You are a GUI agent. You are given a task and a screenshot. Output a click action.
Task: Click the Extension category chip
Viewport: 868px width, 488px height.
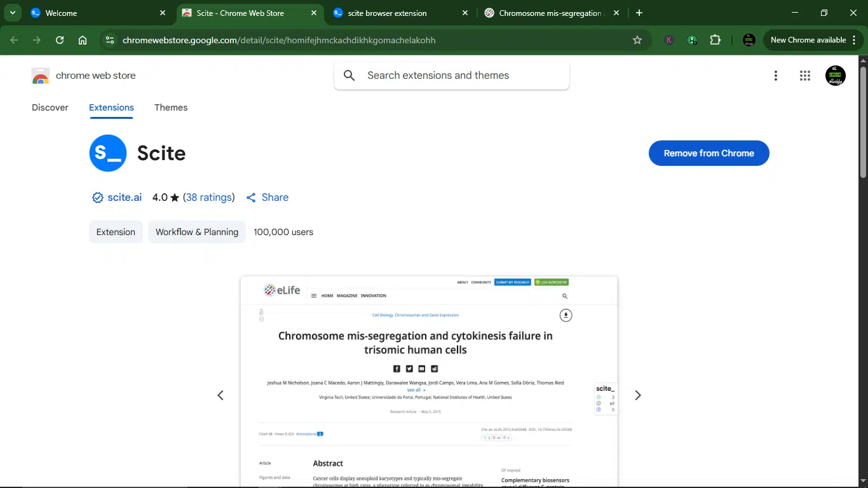(x=116, y=232)
